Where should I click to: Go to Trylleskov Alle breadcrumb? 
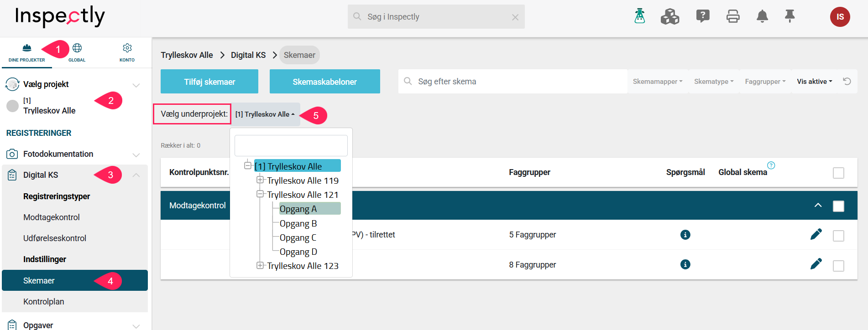tap(187, 55)
